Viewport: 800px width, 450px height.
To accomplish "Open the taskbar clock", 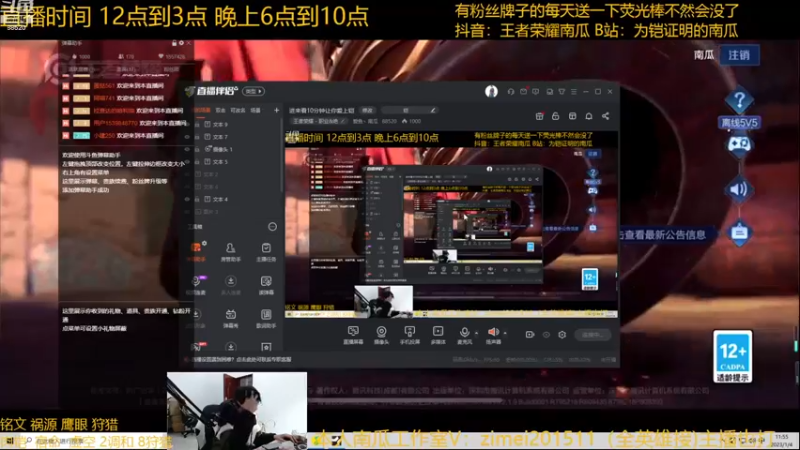I will coord(781,441).
